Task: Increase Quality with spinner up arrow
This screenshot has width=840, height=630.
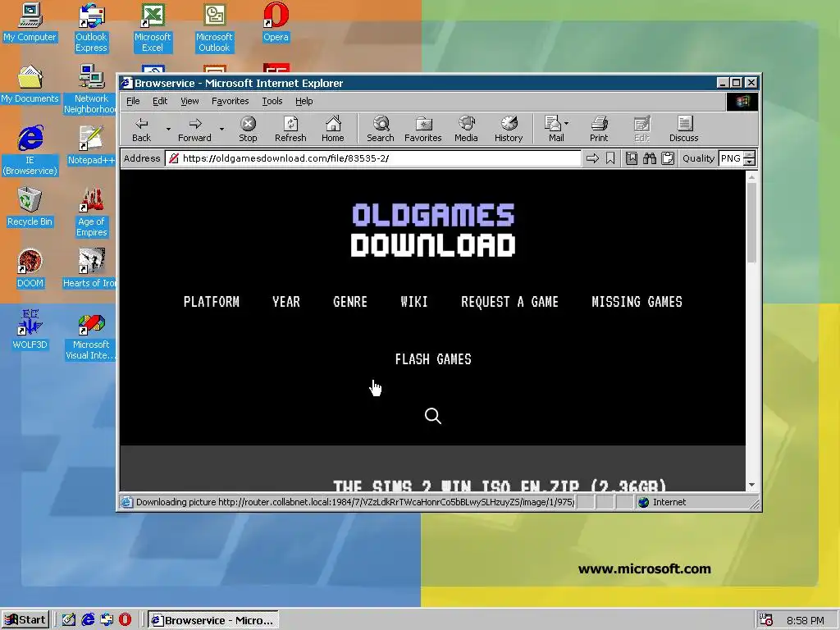Action: [x=750, y=155]
